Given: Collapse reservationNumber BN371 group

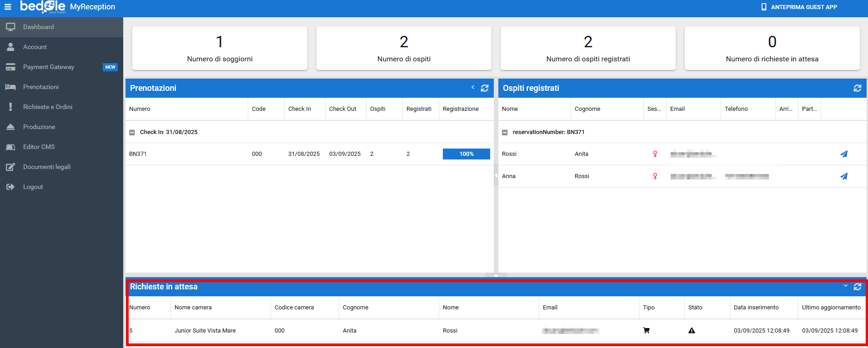Looking at the screenshot, I should click(x=505, y=133).
